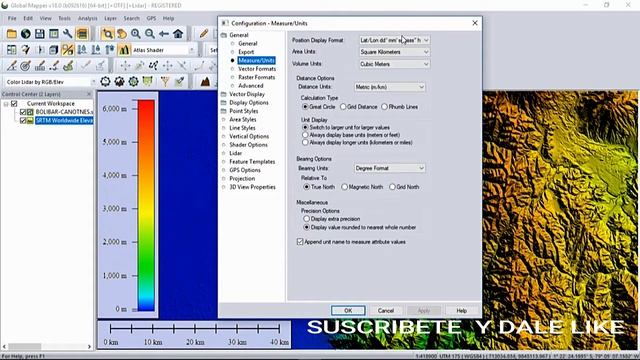Click the second Lidar gear icon
The width and height of the screenshot is (640, 360).
click(119, 82)
